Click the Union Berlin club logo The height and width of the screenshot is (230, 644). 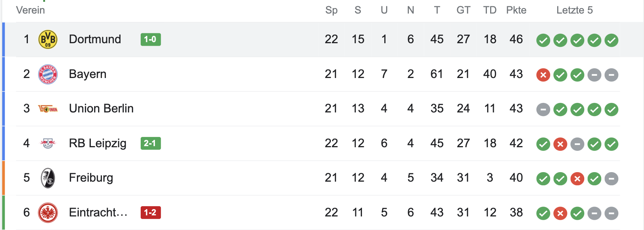pos(48,109)
